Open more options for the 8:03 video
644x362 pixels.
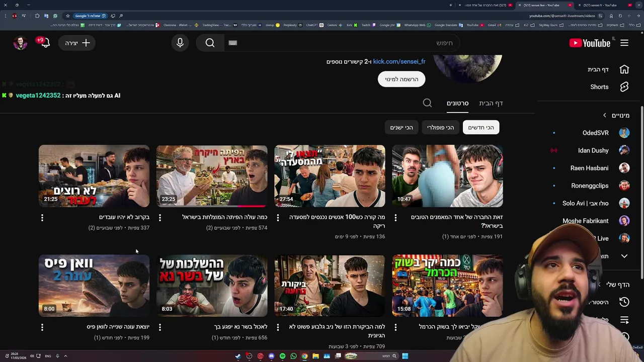[x=160, y=327]
